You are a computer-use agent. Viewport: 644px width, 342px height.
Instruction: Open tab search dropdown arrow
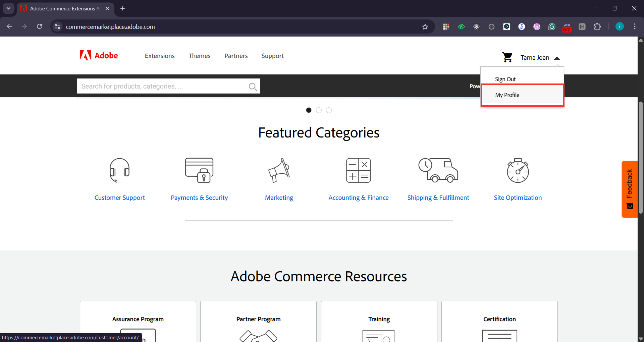(x=8, y=8)
